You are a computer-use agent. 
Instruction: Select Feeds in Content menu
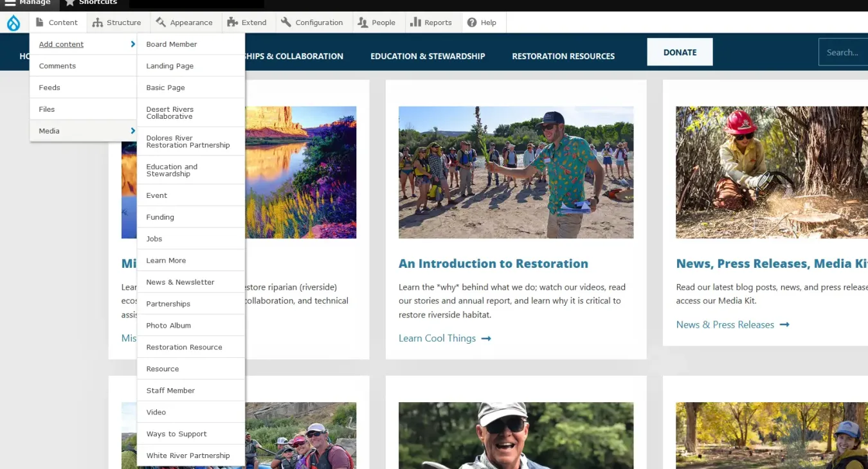tap(83, 88)
